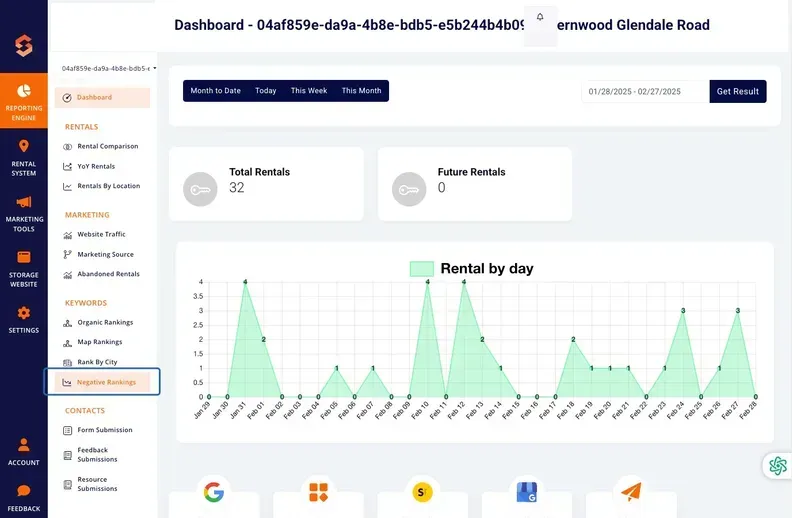Click the orange squares app icon
The height and width of the screenshot is (518, 792).
pyautogui.click(x=318, y=492)
